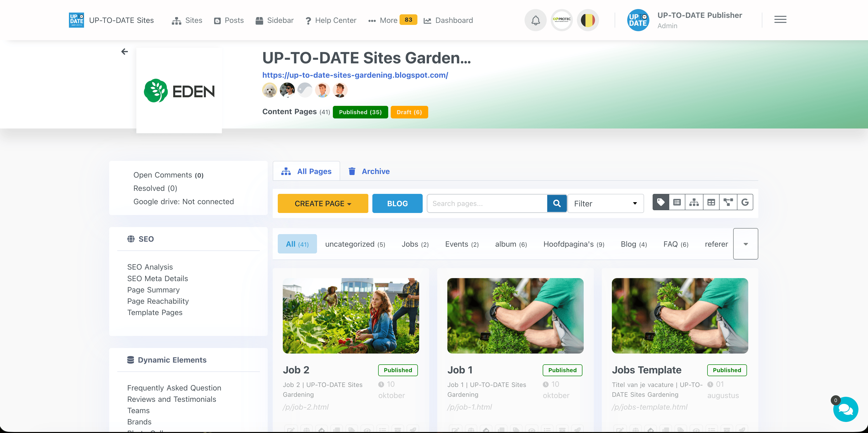
Task: Focus the Search pages field
Action: click(x=487, y=203)
